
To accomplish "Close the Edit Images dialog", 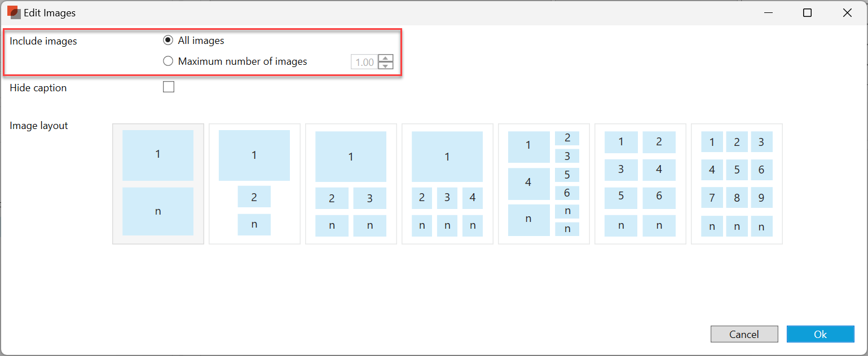I will click(847, 12).
